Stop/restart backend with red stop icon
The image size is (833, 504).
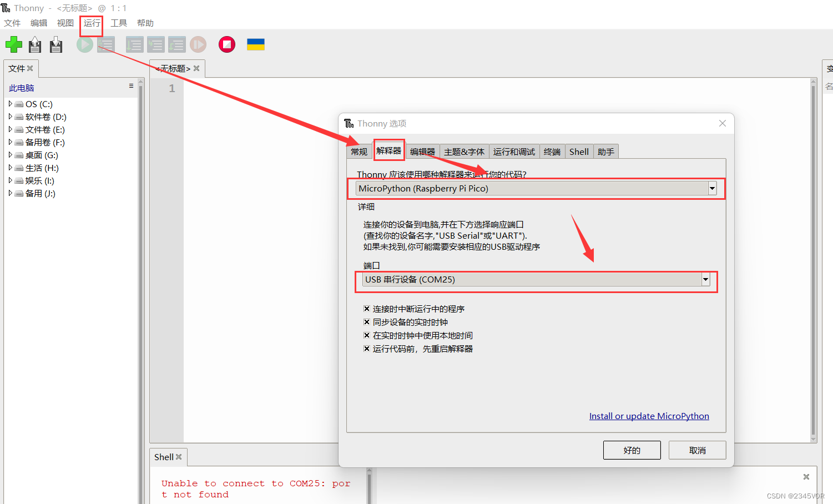(227, 44)
